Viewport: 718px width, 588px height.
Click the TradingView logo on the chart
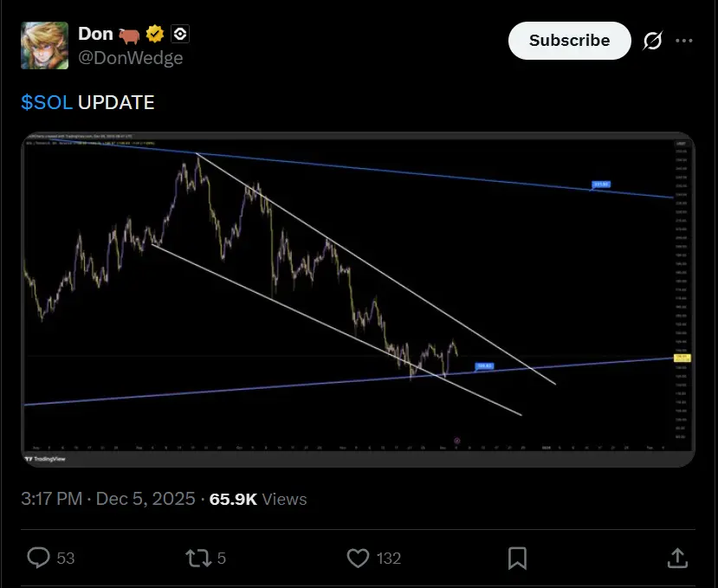[x=48, y=458]
